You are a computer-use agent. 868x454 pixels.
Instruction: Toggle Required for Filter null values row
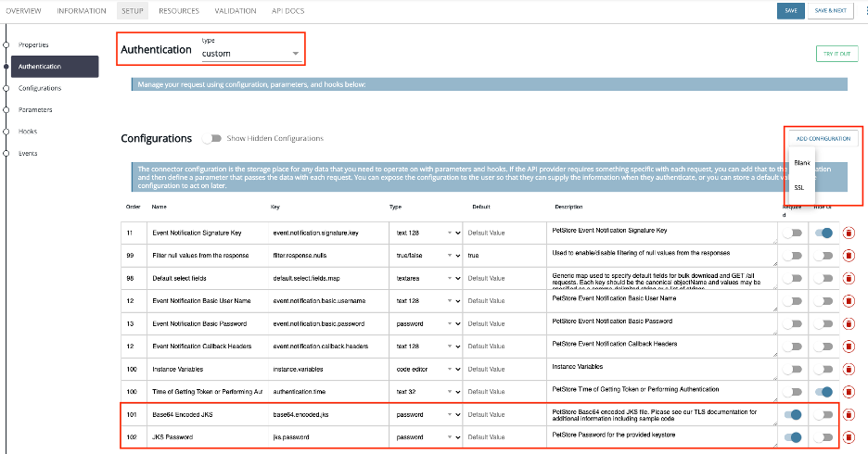(x=793, y=256)
